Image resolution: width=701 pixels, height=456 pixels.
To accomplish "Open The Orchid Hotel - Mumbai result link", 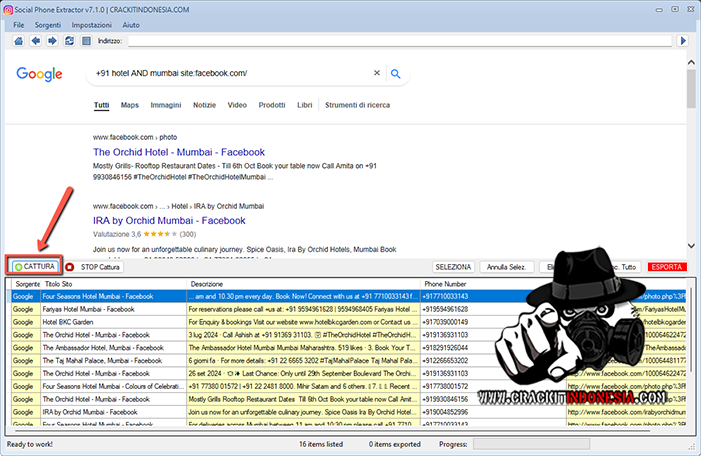I will tap(178, 152).
